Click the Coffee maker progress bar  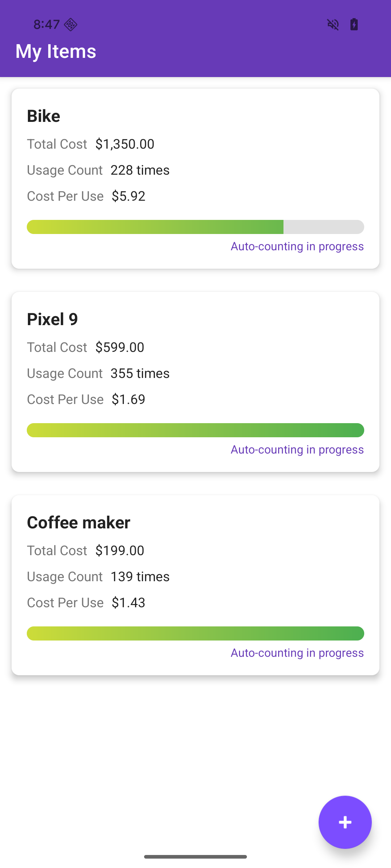195,633
